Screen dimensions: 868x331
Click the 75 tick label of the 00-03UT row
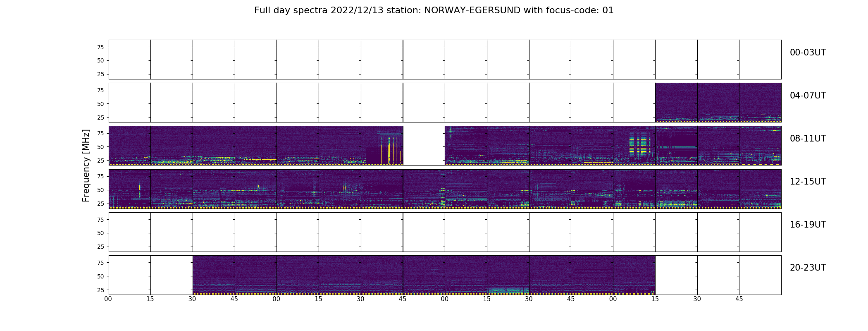click(100, 47)
